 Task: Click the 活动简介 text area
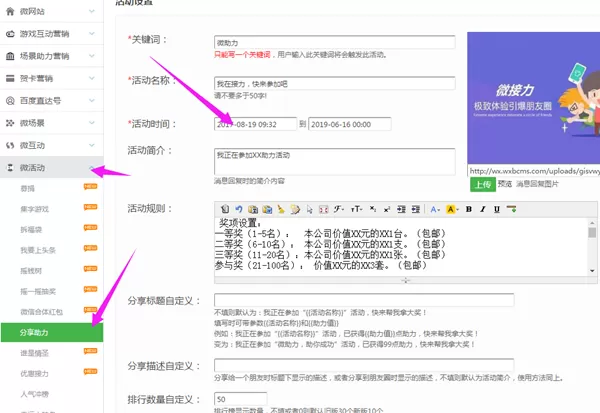pyautogui.click(x=334, y=162)
